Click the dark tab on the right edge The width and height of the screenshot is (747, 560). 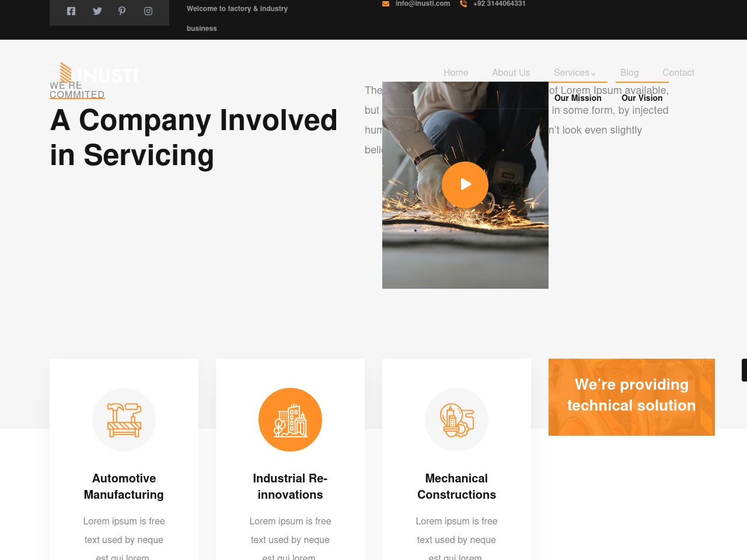coord(744,370)
